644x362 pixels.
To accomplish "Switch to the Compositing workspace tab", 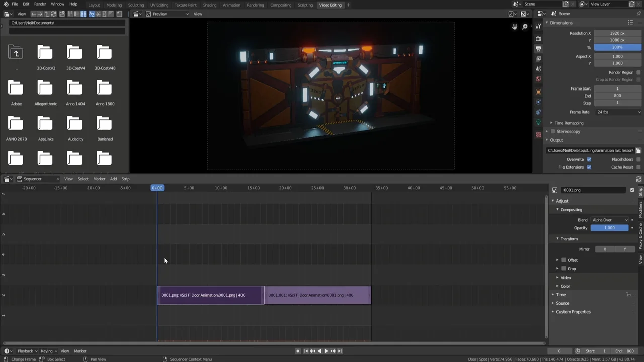I will pos(281,5).
